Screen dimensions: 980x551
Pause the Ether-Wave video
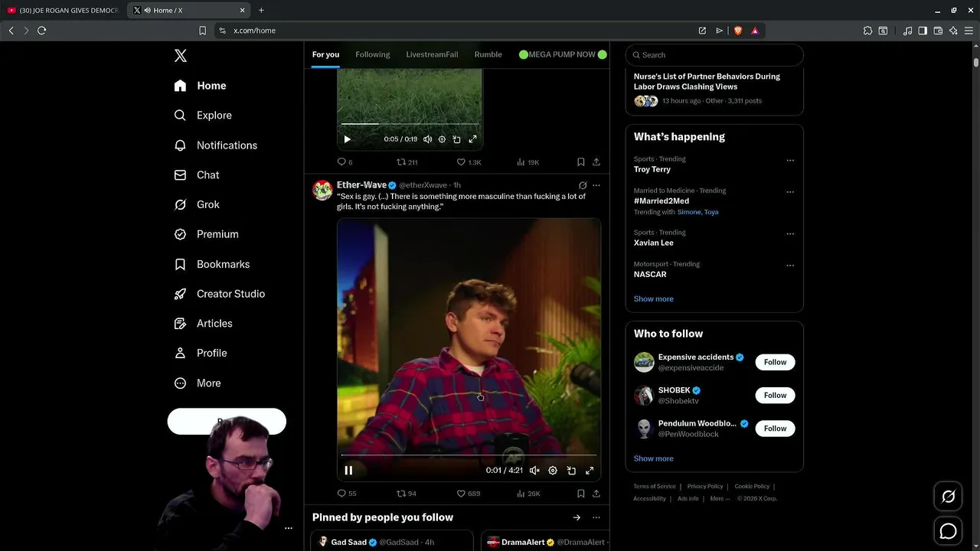click(x=348, y=471)
